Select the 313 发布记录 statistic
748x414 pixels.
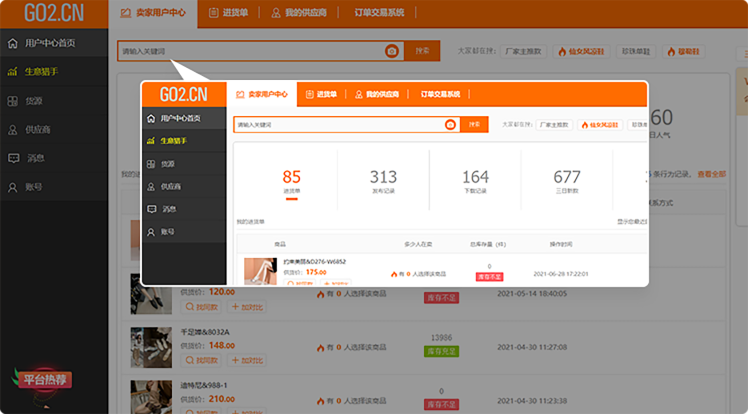click(x=383, y=181)
